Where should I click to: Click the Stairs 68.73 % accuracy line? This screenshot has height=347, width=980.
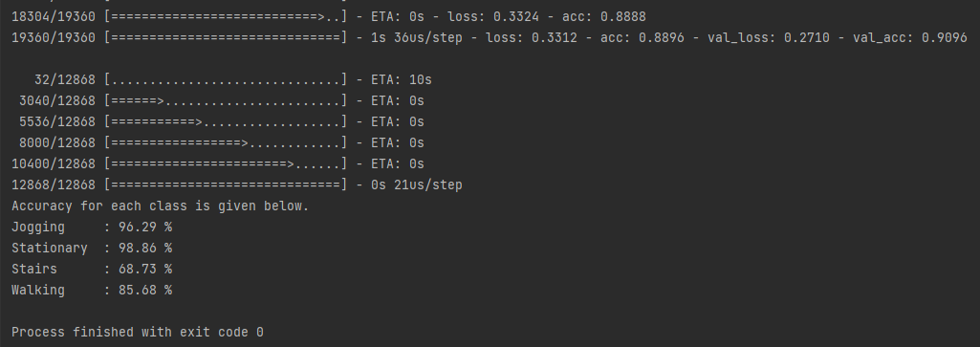click(92, 269)
